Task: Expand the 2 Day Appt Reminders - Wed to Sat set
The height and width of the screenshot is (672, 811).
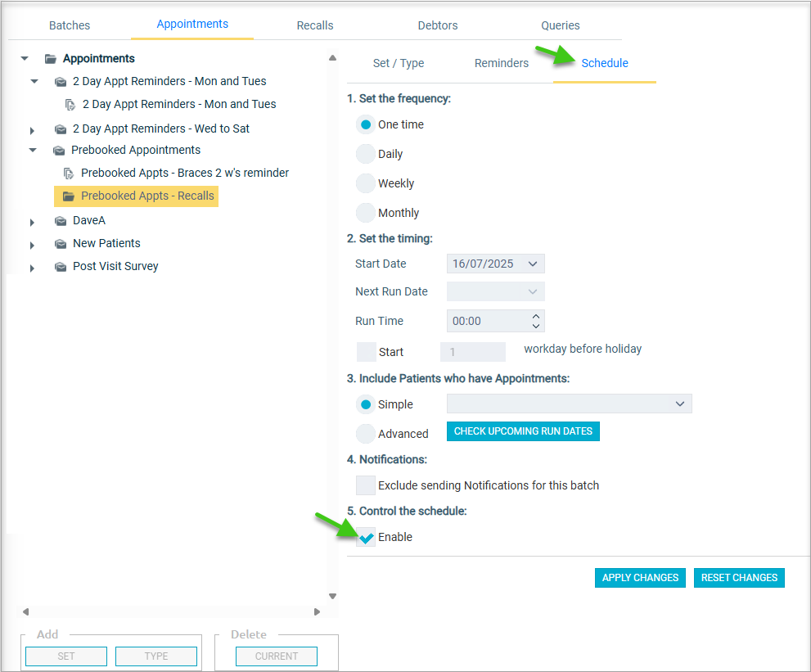Action: pos(32,130)
